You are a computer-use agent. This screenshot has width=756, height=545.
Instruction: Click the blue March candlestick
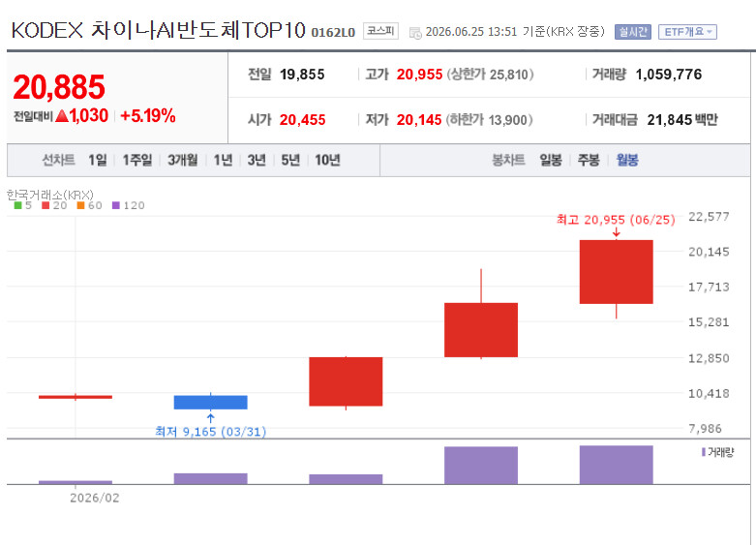(211, 403)
